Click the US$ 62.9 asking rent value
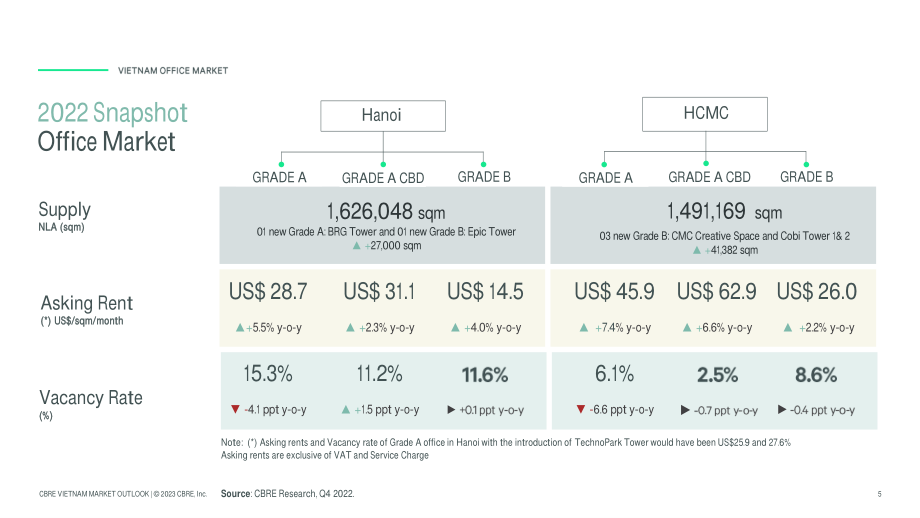Viewport: 920px width, 518px height. coord(716,292)
